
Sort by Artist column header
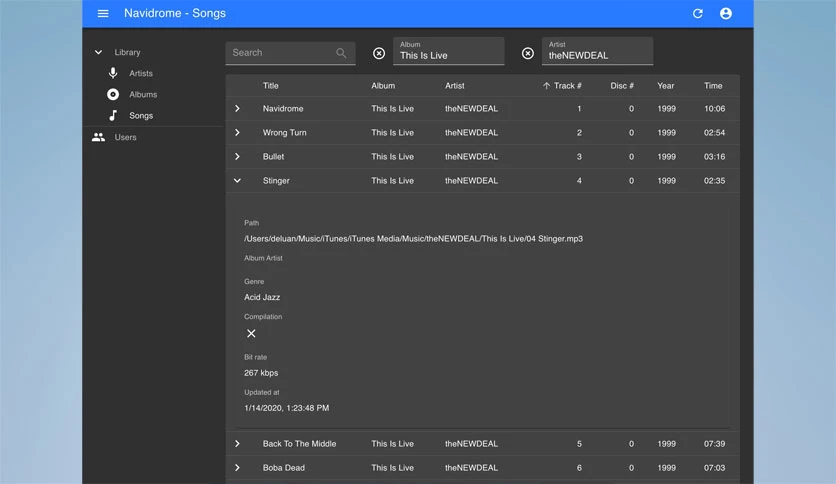[455, 86]
